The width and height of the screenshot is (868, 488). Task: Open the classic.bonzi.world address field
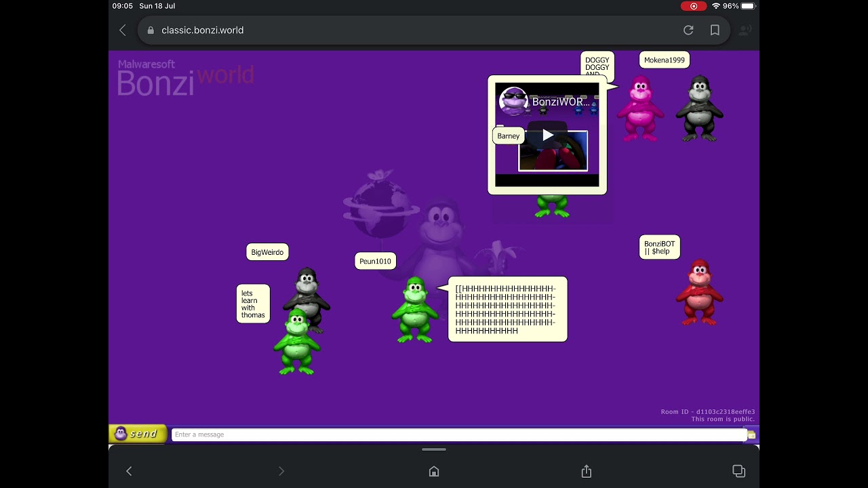(434, 30)
